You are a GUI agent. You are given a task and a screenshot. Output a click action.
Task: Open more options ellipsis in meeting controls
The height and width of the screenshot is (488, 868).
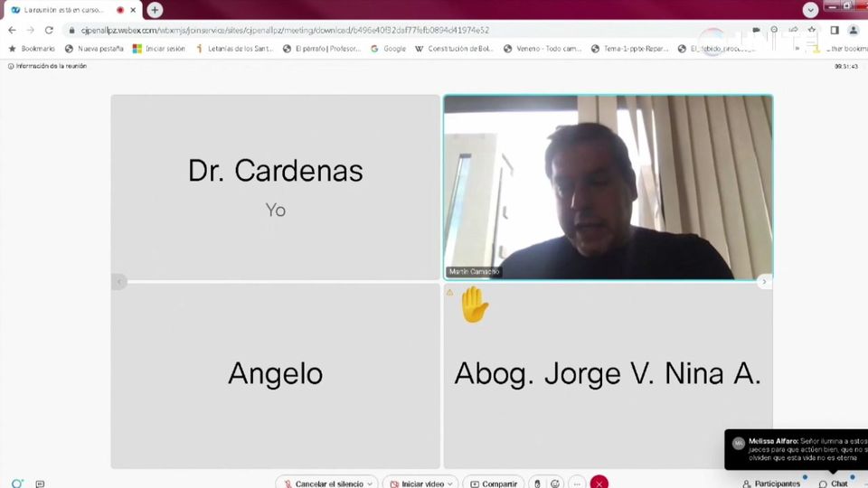(x=576, y=483)
